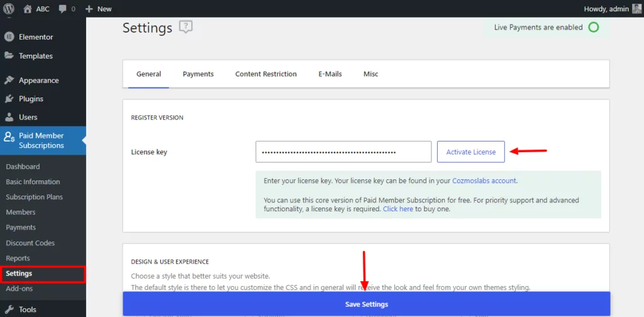Image resolution: width=644 pixels, height=317 pixels.
Task: Follow the Cozmoslabs account link
Action: click(x=484, y=181)
